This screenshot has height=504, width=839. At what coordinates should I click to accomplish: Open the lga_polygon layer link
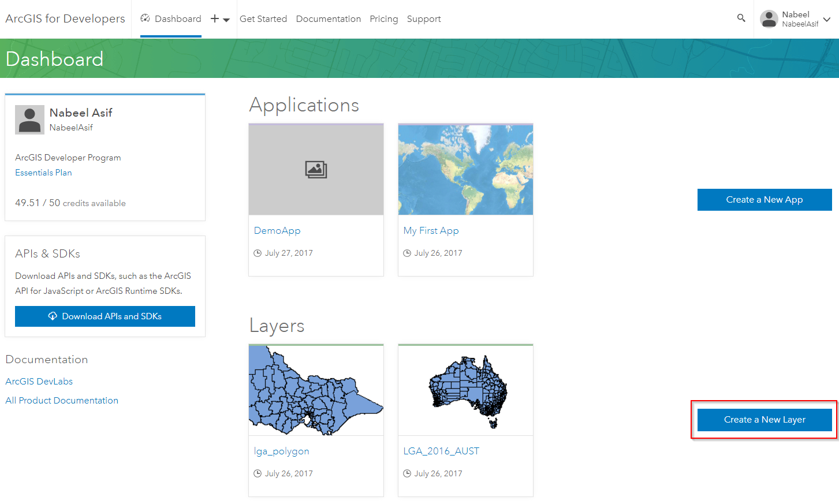(282, 451)
